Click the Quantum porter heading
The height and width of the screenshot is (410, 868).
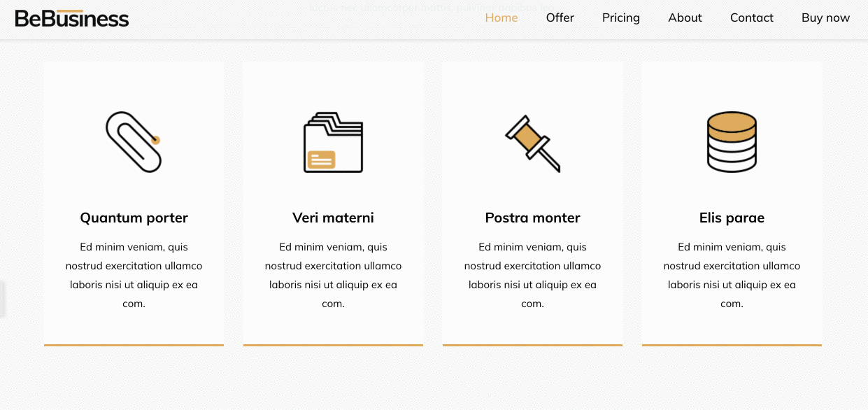pos(134,218)
